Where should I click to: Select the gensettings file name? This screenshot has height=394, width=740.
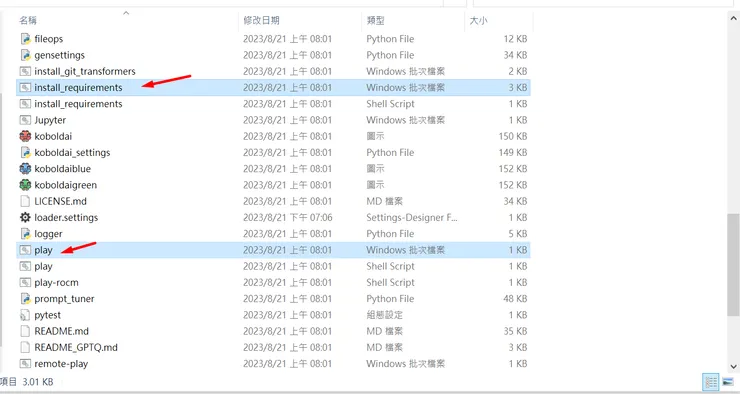(x=59, y=55)
